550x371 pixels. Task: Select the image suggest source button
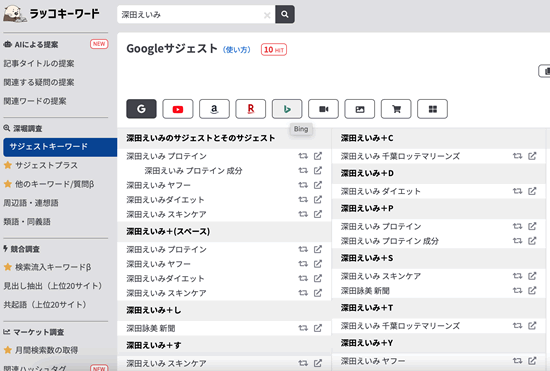click(360, 109)
